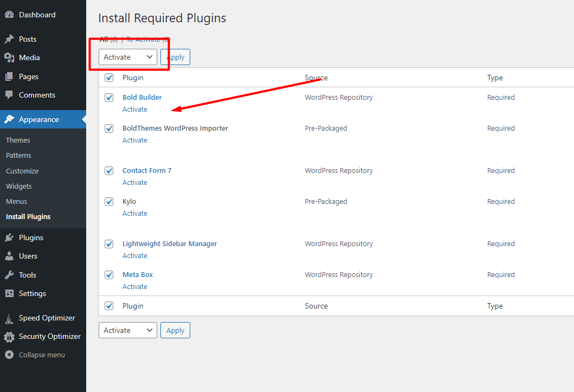
Task: Click the Pages document icon
Action: pos(9,76)
